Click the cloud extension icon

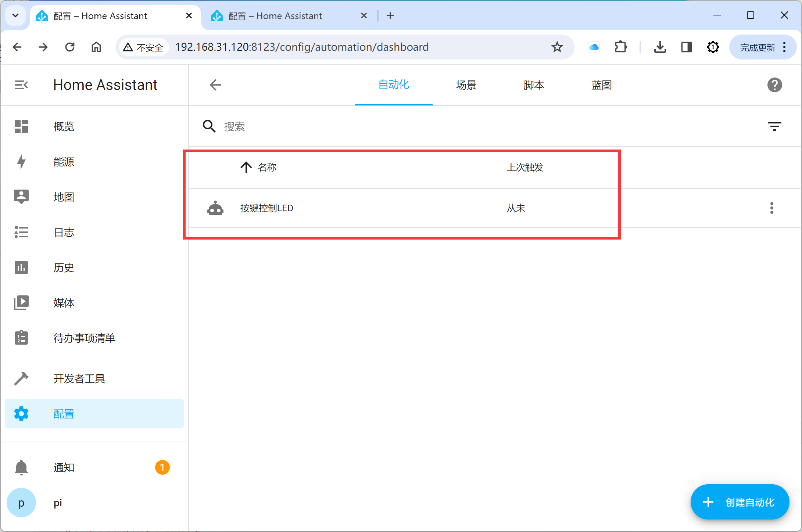[594, 47]
